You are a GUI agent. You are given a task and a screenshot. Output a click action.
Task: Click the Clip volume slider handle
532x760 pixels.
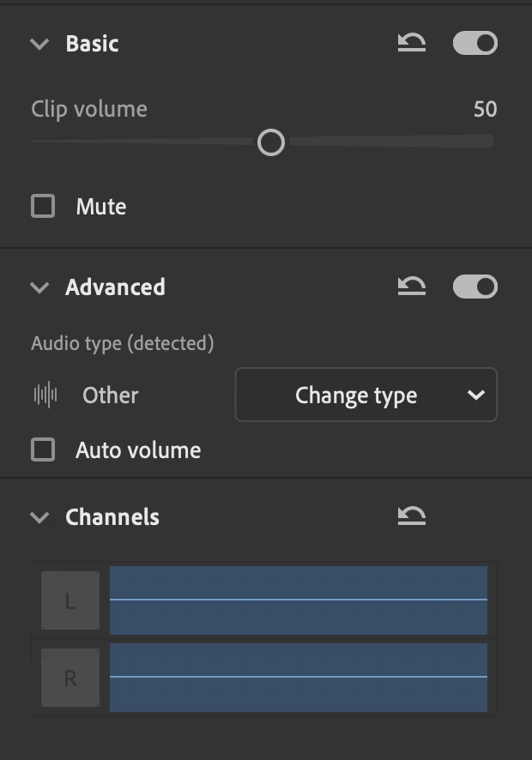coord(271,142)
